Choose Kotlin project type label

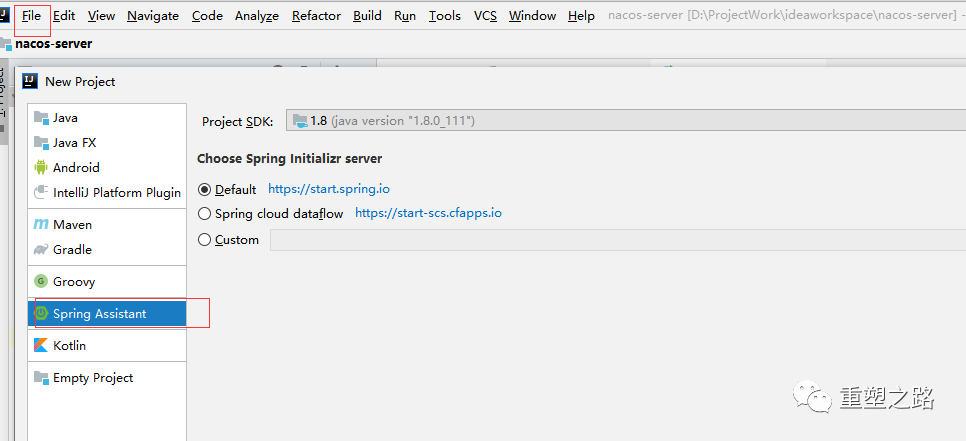pyautogui.click(x=70, y=346)
